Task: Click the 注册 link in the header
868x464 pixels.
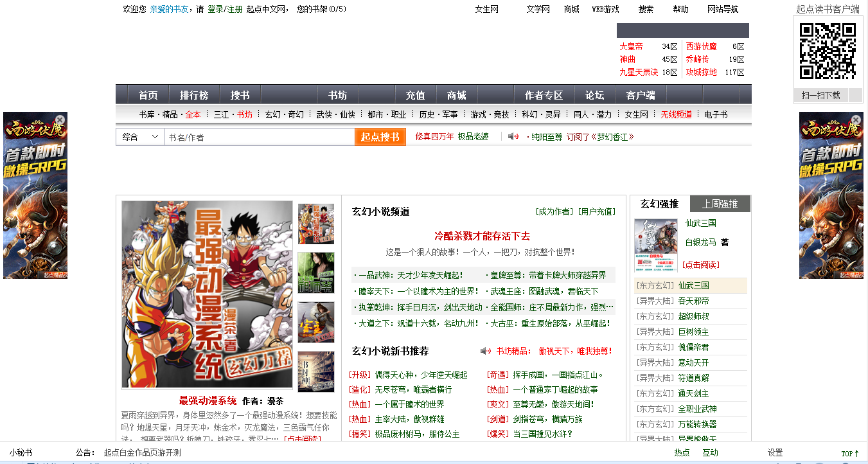Action: point(235,9)
